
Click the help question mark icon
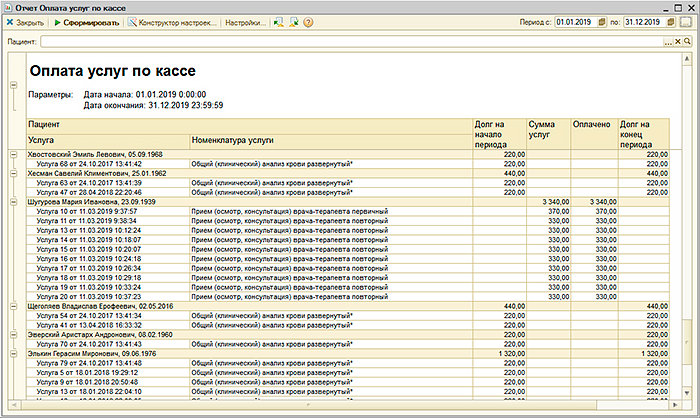(x=309, y=22)
